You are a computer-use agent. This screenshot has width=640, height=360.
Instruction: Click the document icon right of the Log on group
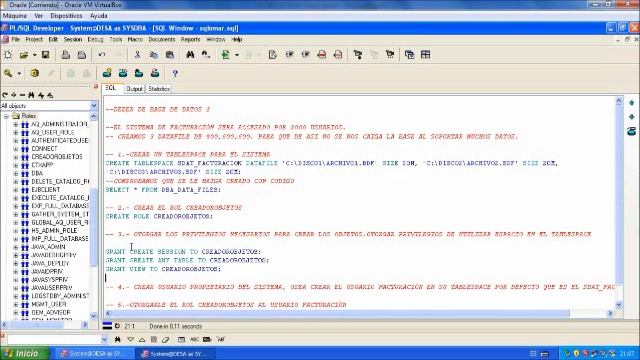(273, 55)
